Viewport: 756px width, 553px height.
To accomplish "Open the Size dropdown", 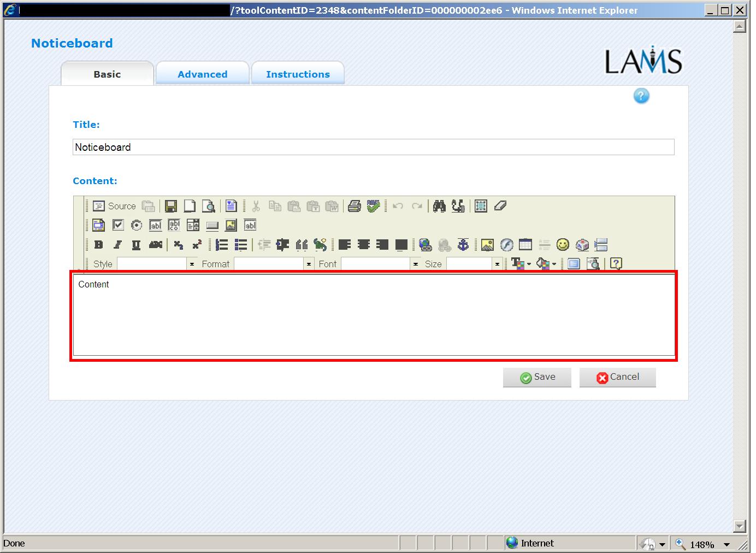I will pos(497,264).
